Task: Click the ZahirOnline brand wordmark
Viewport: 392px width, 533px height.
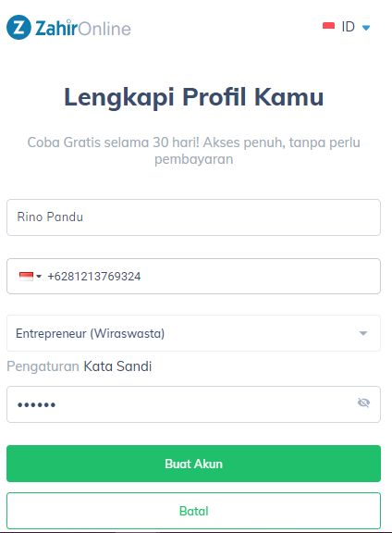Action: point(83,28)
